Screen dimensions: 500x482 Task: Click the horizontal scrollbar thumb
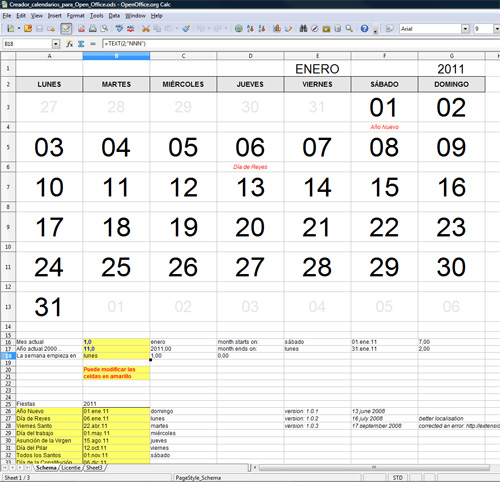point(374,468)
